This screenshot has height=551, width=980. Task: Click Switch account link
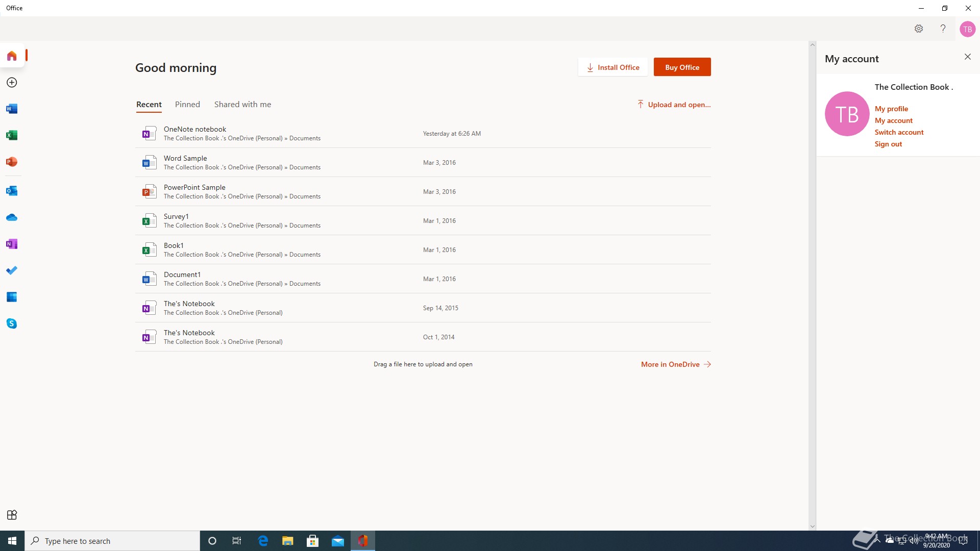click(x=899, y=132)
